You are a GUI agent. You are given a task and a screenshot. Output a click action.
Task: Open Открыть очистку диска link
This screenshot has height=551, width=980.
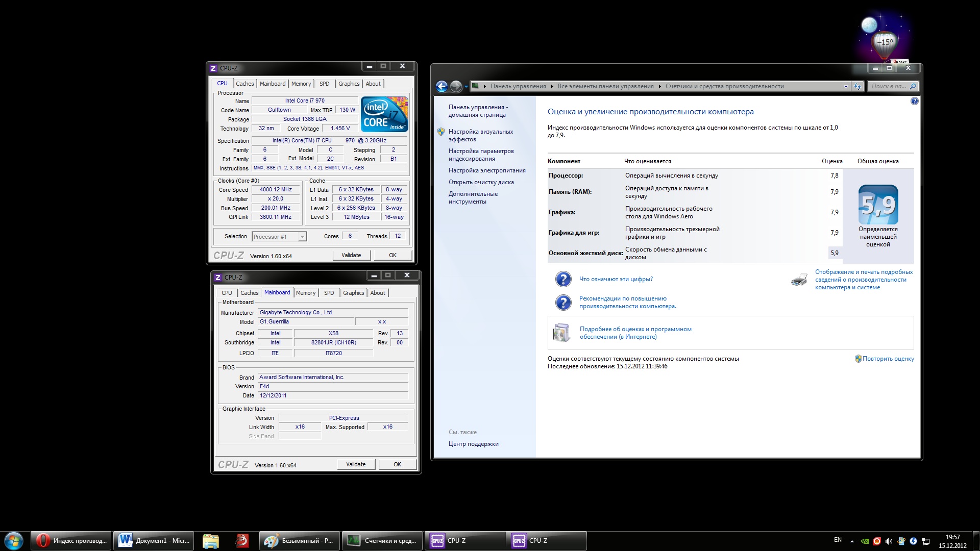(x=481, y=182)
